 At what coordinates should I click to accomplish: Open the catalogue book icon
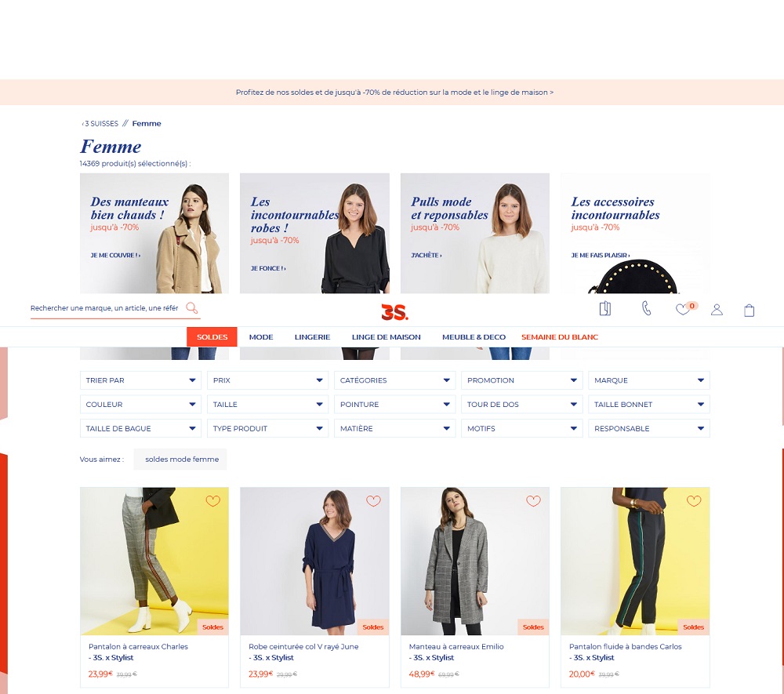(x=605, y=308)
